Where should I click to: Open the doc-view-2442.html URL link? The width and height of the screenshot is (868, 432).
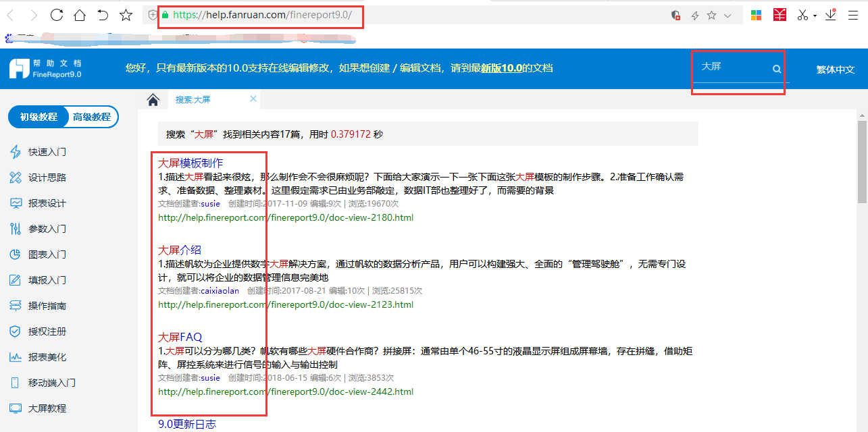click(x=286, y=391)
